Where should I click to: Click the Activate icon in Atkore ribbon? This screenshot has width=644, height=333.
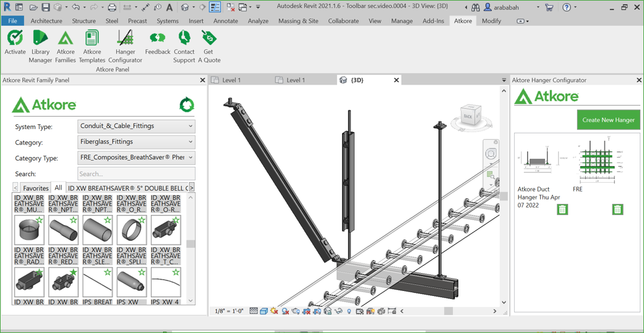click(15, 39)
